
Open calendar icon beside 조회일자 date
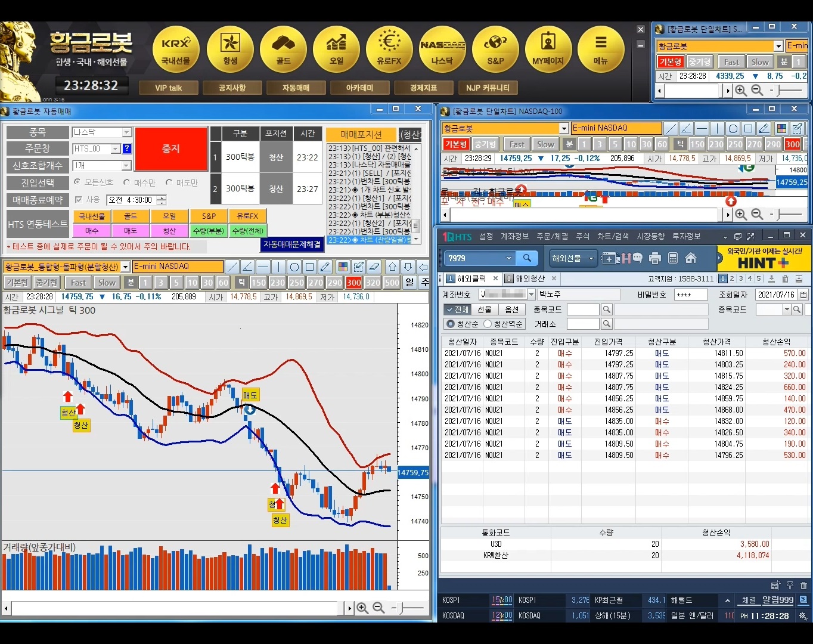pos(803,295)
